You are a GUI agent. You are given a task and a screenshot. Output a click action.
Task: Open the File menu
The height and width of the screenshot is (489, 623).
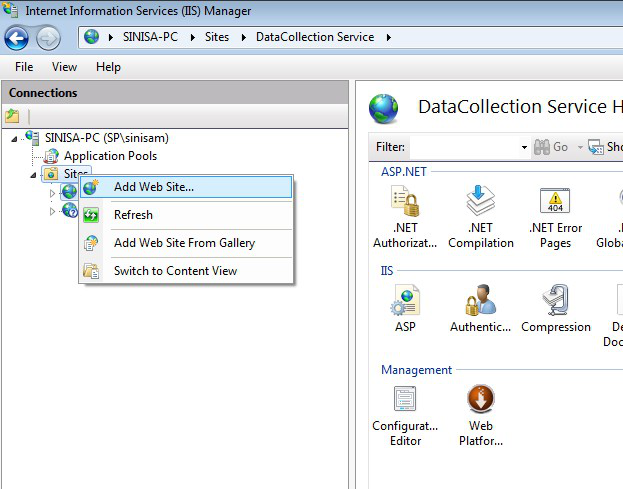[24, 67]
